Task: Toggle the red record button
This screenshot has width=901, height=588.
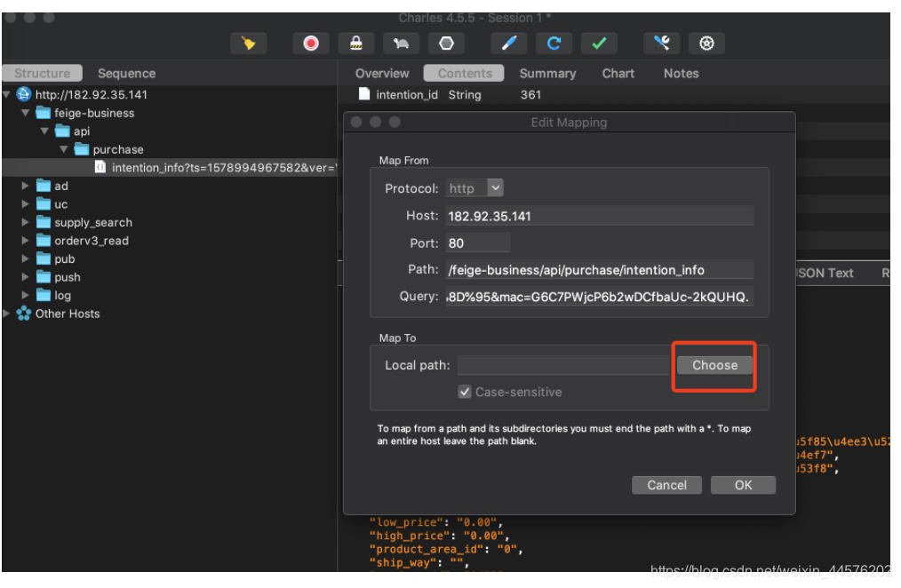Action: click(x=311, y=44)
